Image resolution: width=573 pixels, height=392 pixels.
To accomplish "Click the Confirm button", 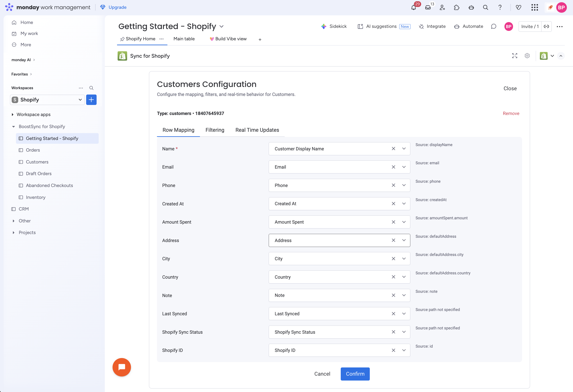I will [x=355, y=374].
